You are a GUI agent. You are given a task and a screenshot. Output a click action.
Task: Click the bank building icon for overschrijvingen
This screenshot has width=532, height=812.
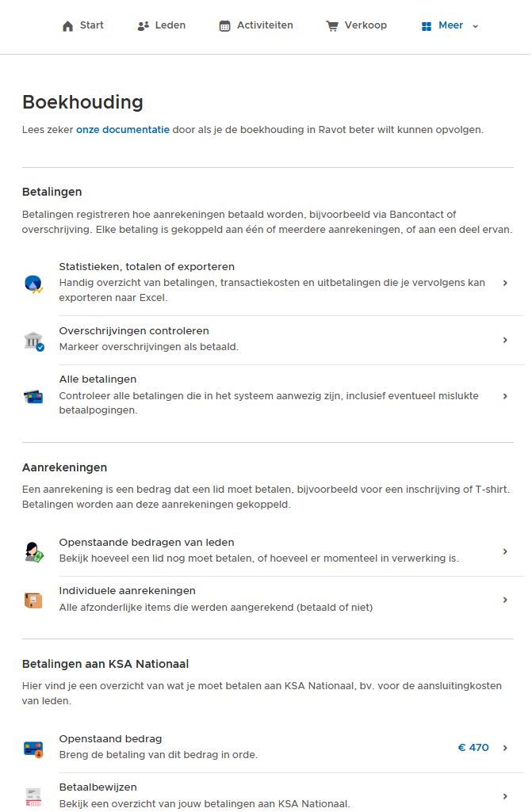pos(34,341)
